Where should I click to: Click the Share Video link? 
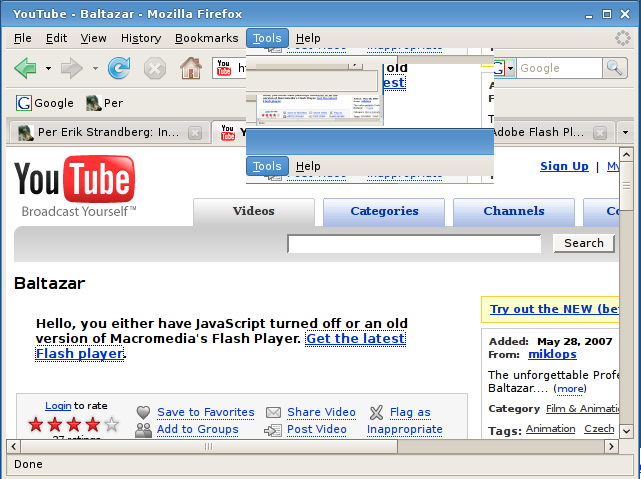[x=321, y=412]
